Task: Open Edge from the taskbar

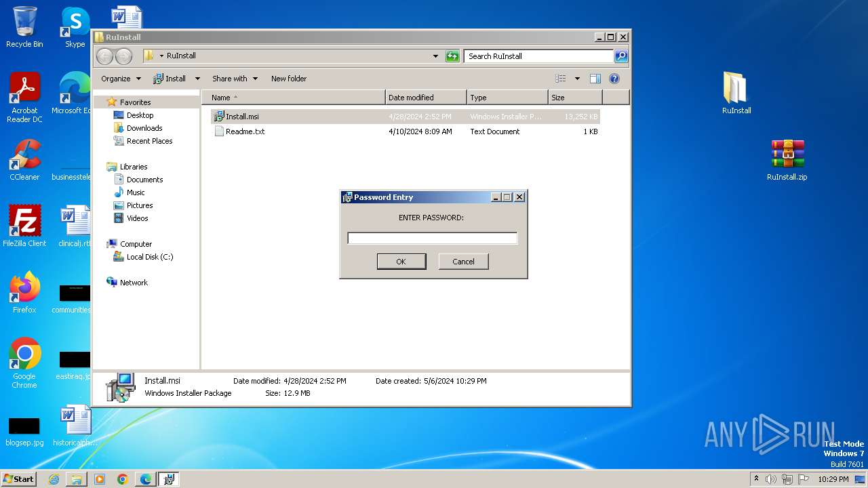Action: (x=145, y=479)
